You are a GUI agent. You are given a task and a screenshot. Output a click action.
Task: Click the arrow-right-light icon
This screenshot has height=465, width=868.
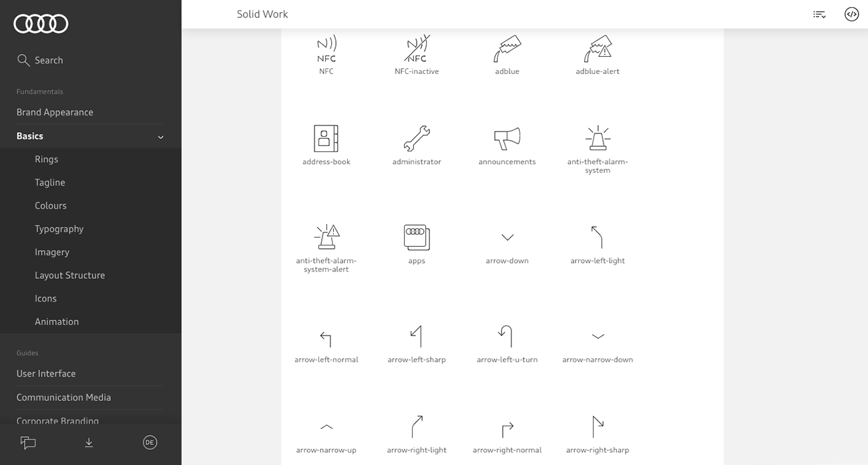click(x=417, y=426)
